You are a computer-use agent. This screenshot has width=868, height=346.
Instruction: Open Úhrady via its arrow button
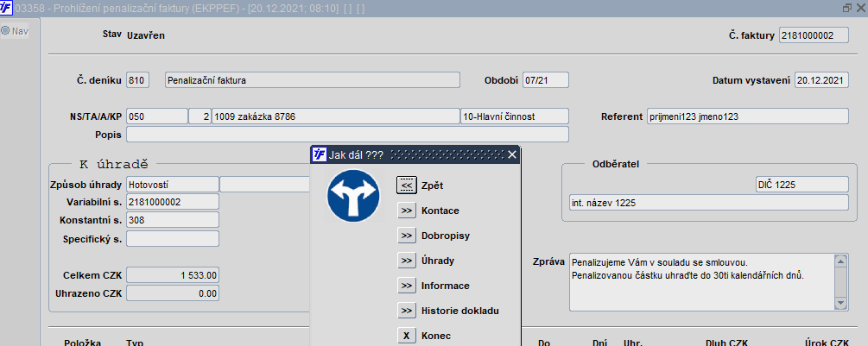[x=406, y=261]
